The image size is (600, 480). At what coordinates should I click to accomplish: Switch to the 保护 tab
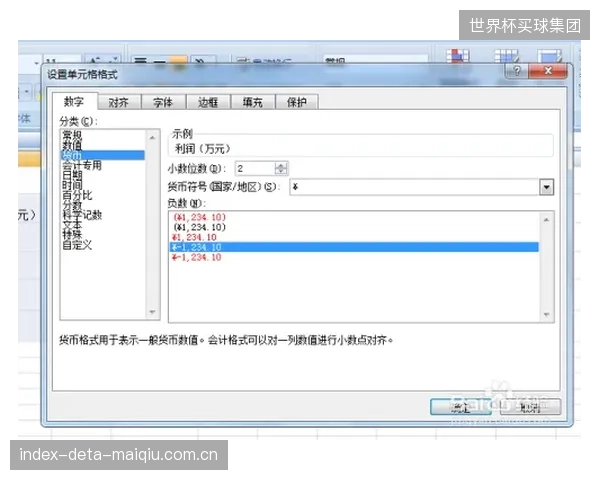pyautogui.click(x=297, y=102)
